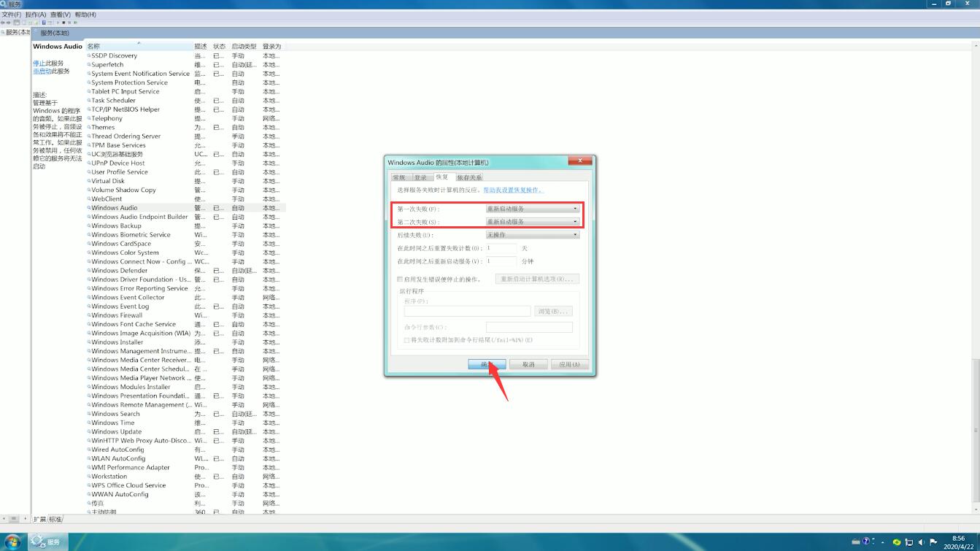Open the 操作(A) menu

coord(36,15)
